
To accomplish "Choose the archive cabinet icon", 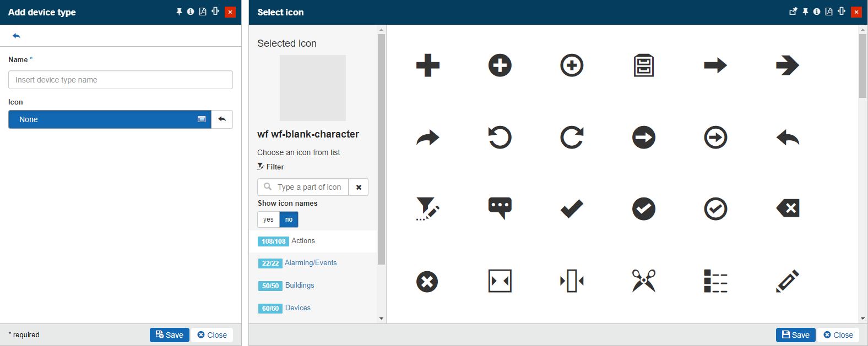I will pos(643,65).
